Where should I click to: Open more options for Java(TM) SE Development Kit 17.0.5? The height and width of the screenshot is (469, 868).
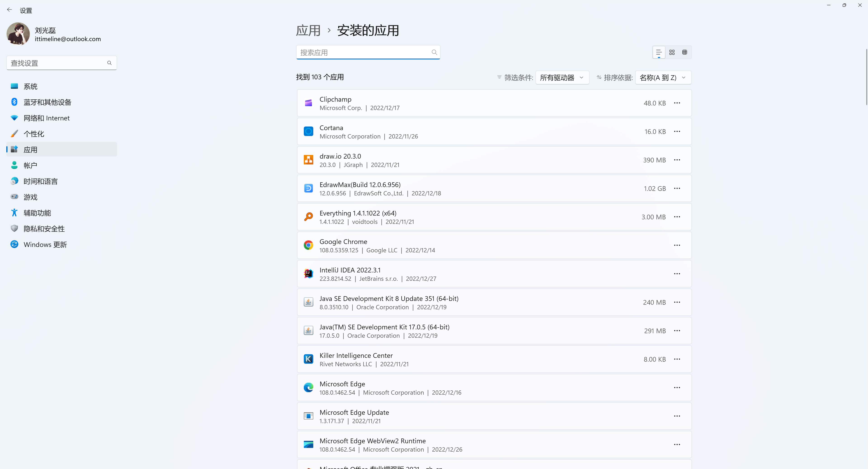(x=677, y=331)
